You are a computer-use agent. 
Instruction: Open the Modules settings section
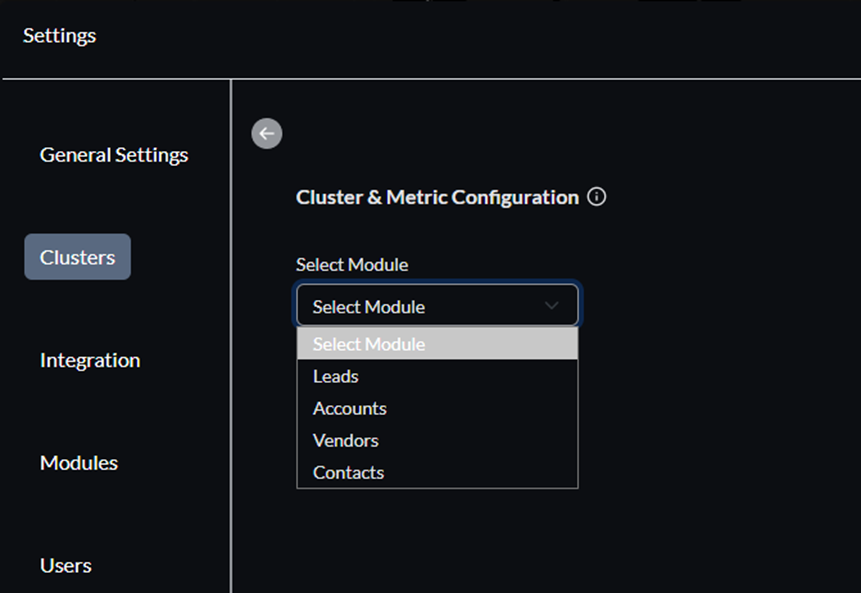tap(78, 462)
